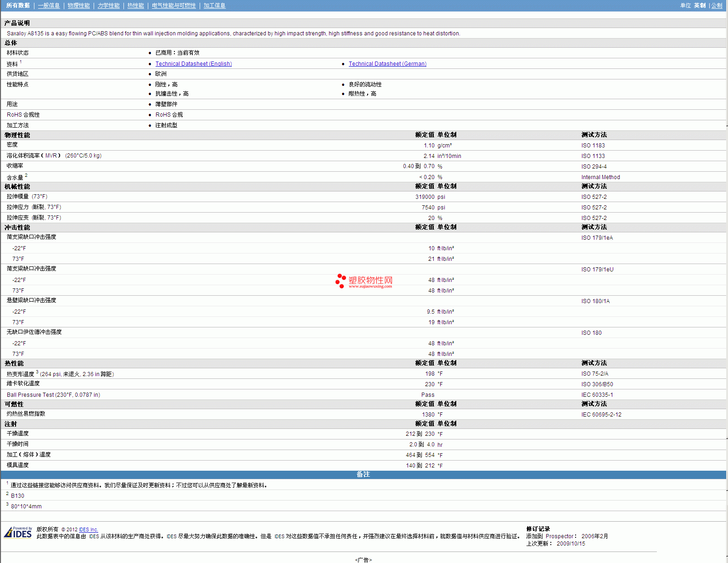This screenshot has width=728, height=563.
Task: Click the 无缺口伊佐德冲击强度 row label
Action: (x=34, y=332)
